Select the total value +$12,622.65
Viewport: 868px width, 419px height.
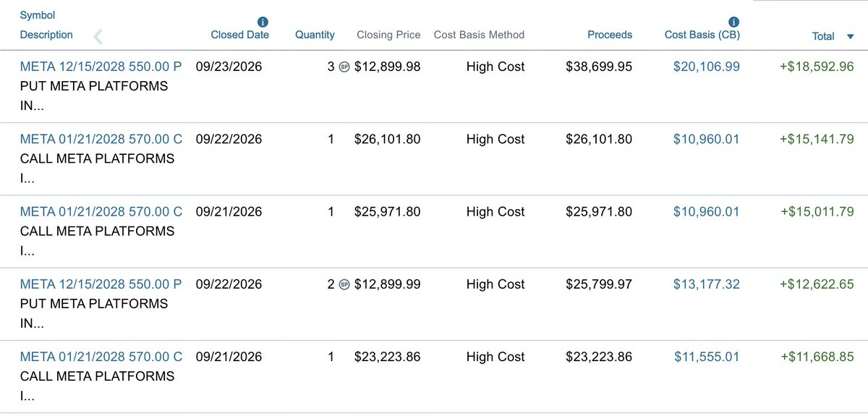click(x=817, y=284)
